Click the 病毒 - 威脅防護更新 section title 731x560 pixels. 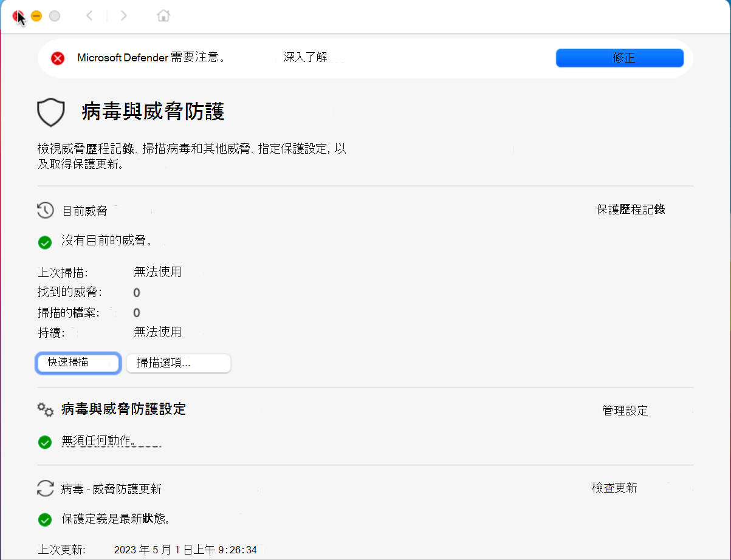(112, 489)
